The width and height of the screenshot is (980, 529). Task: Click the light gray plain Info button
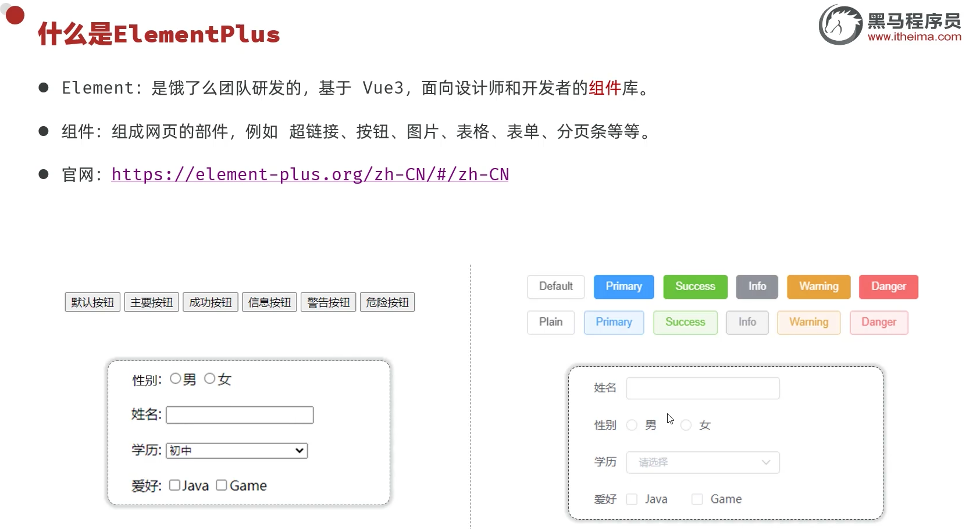coord(747,322)
